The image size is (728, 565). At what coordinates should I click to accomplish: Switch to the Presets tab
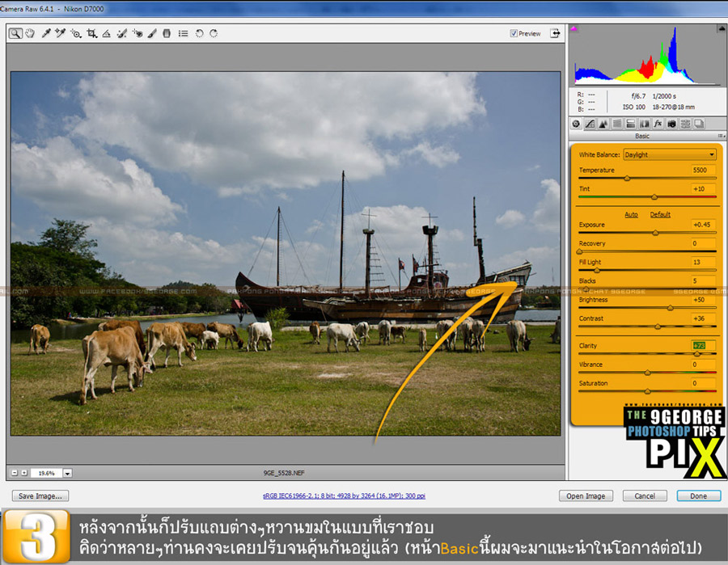click(x=685, y=124)
